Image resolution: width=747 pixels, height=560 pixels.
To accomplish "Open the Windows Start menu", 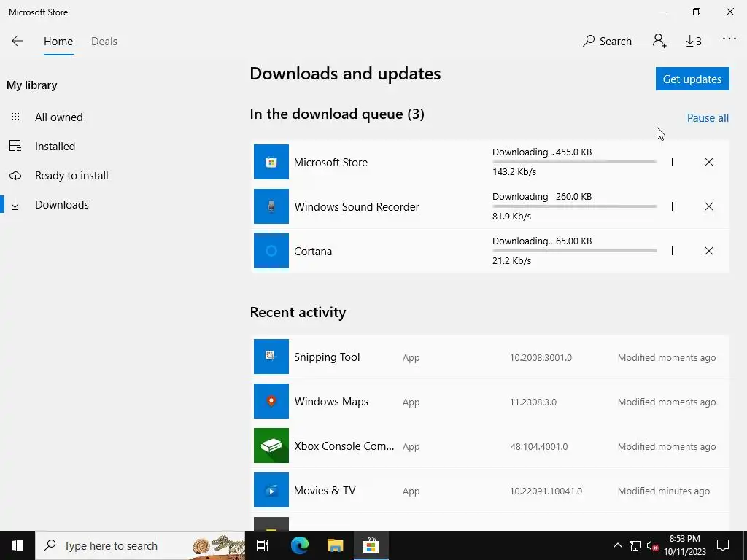I will (18, 545).
